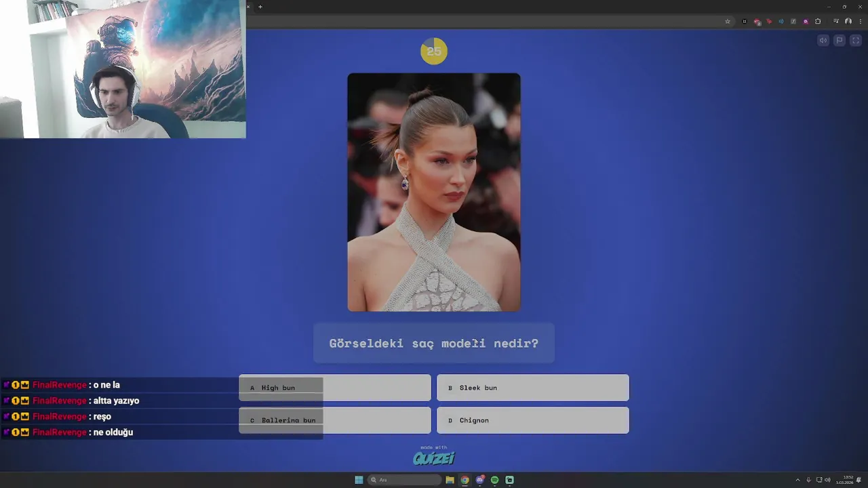Image resolution: width=868 pixels, height=488 pixels.
Task: Click the black square extension icon
Action: pyautogui.click(x=745, y=22)
